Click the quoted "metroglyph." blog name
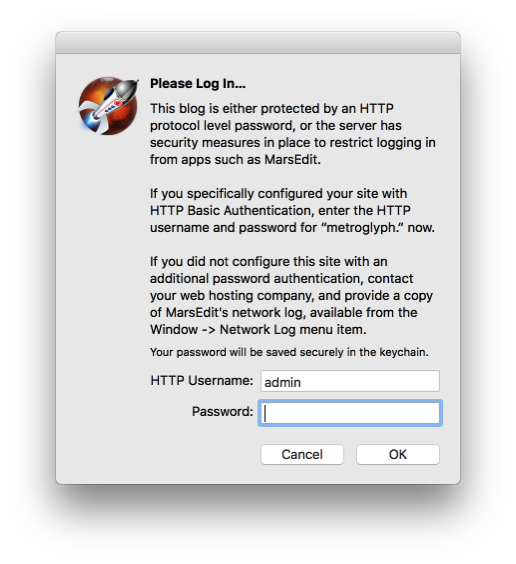This screenshot has height=564, width=516. click(365, 228)
